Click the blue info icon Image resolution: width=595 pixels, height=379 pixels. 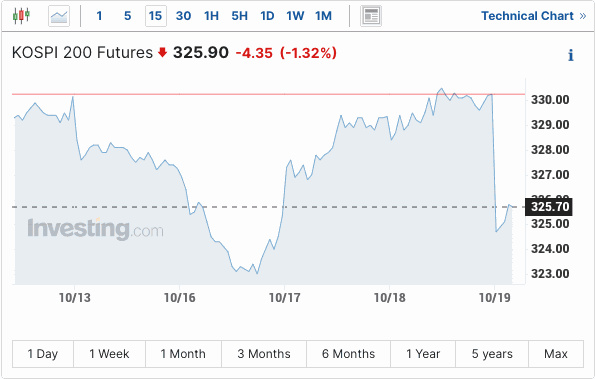[x=570, y=55]
